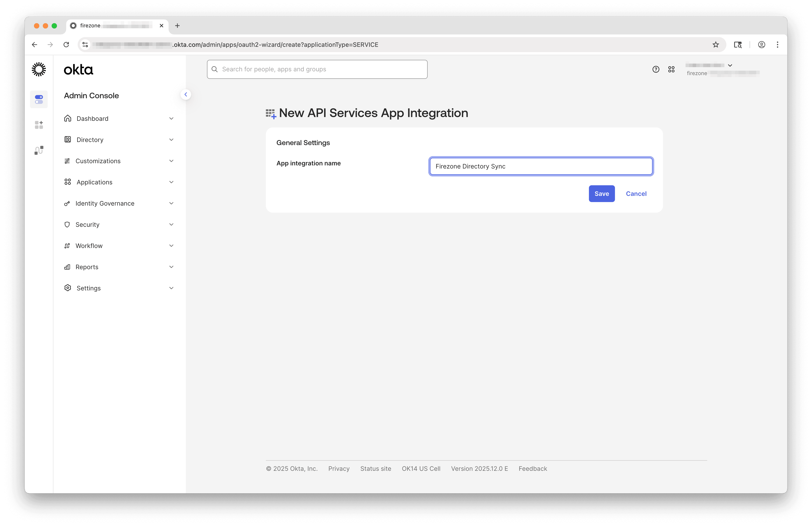Open Help via the question mark icon
Viewport: 812px width, 526px height.
click(x=656, y=69)
